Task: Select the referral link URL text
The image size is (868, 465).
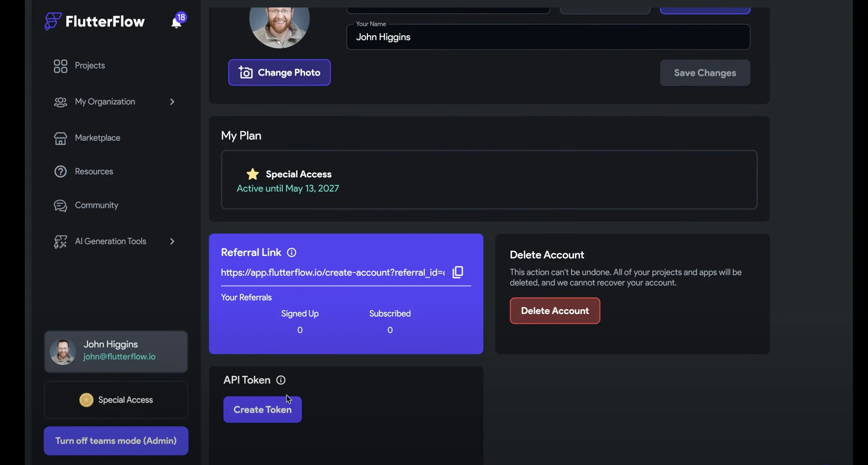Action: tap(333, 273)
